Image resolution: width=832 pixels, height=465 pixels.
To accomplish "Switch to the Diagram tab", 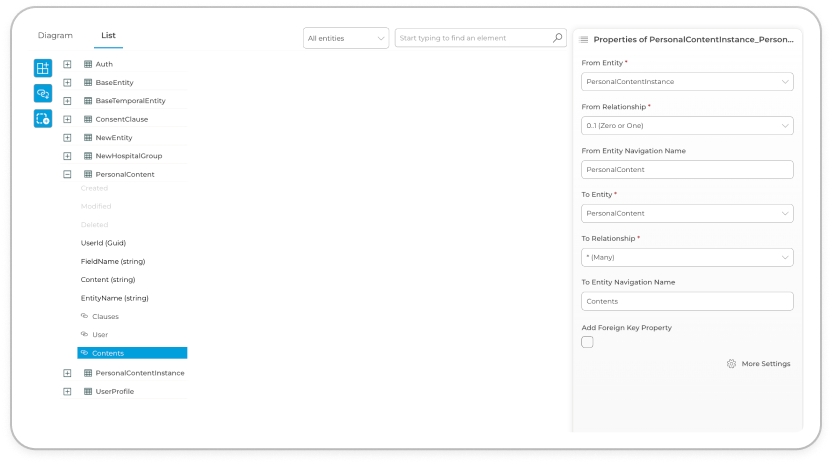I will click(x=55, y=36).
